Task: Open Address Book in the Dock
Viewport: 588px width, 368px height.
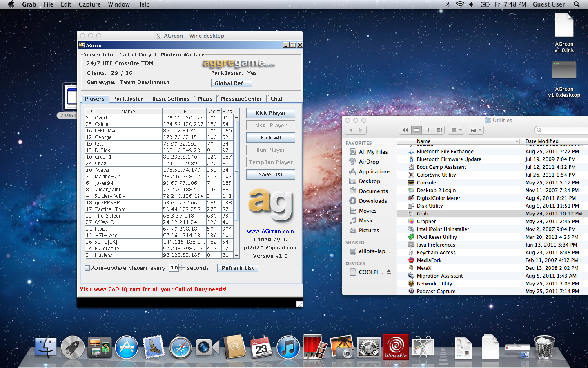Action: tap(234, 347)
